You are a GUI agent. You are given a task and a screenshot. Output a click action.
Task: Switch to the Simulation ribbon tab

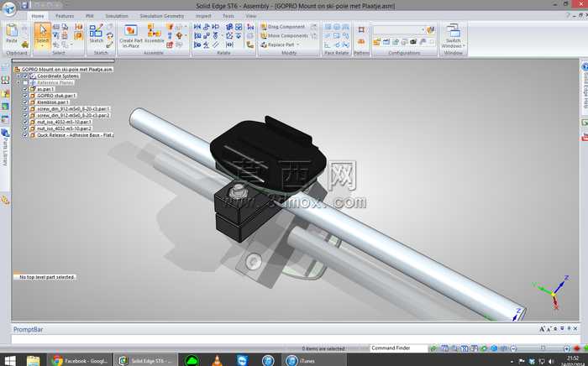pos(117,16)
